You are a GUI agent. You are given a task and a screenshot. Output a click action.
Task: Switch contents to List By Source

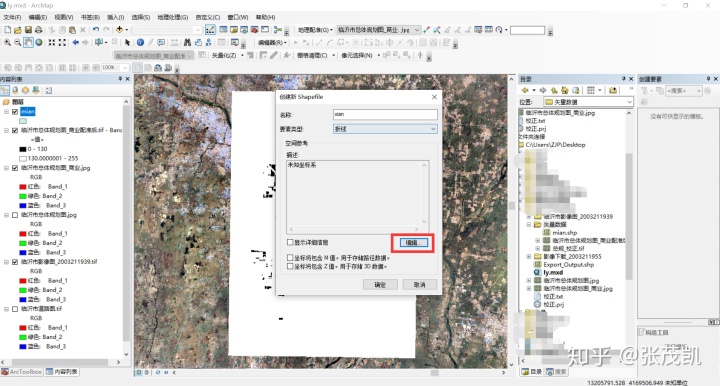[x=15, y=90]
